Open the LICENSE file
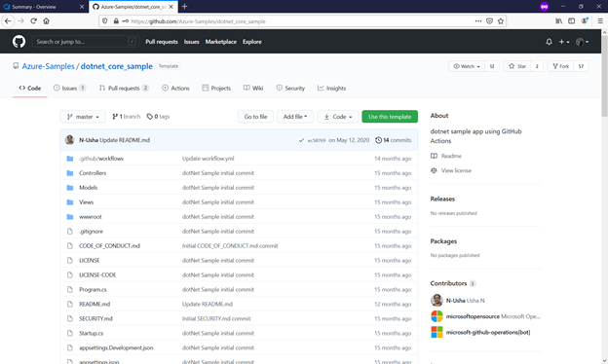This screenshot has width=608, height=364. pos(90,260)
